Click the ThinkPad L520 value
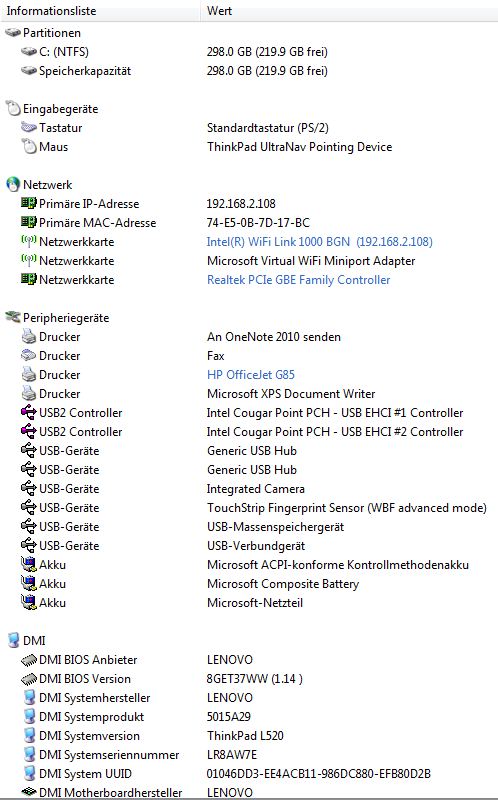 tap(245, 736)
